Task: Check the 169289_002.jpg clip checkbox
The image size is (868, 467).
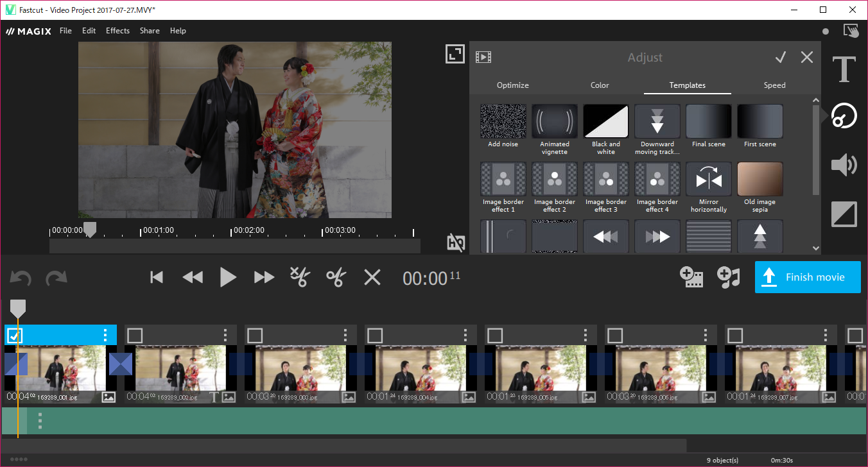Action: [135, 335]
